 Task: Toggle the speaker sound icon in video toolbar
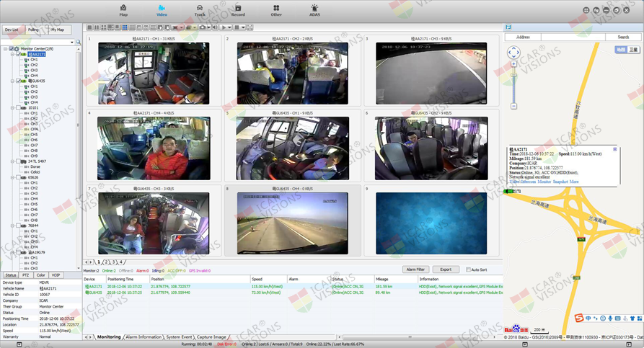[x=215, y=27]
